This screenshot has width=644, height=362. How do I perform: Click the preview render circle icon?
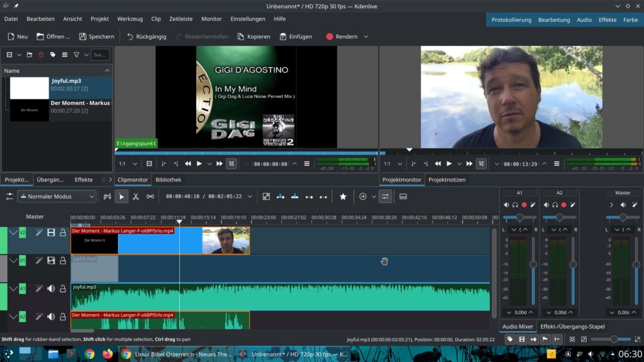pyautogui.click(x=363, y=197)
